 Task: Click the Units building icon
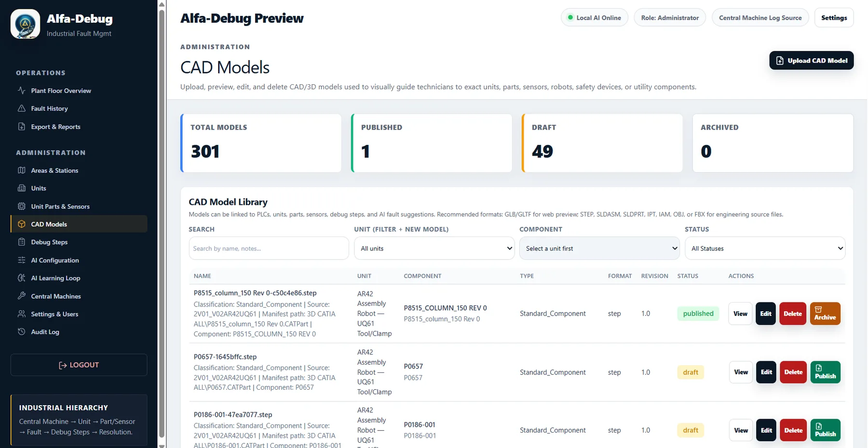click(22, 188)
